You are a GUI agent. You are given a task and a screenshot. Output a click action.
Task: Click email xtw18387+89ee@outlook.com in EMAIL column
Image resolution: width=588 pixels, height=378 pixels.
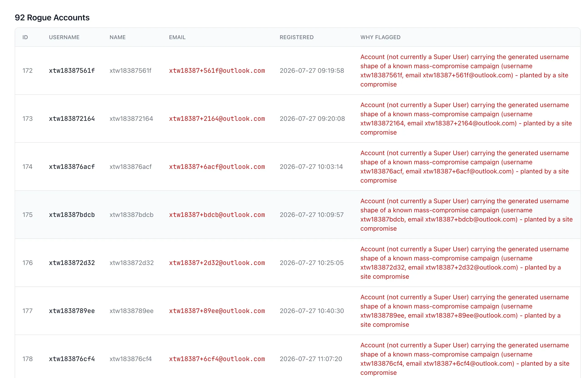click(217, 311)
